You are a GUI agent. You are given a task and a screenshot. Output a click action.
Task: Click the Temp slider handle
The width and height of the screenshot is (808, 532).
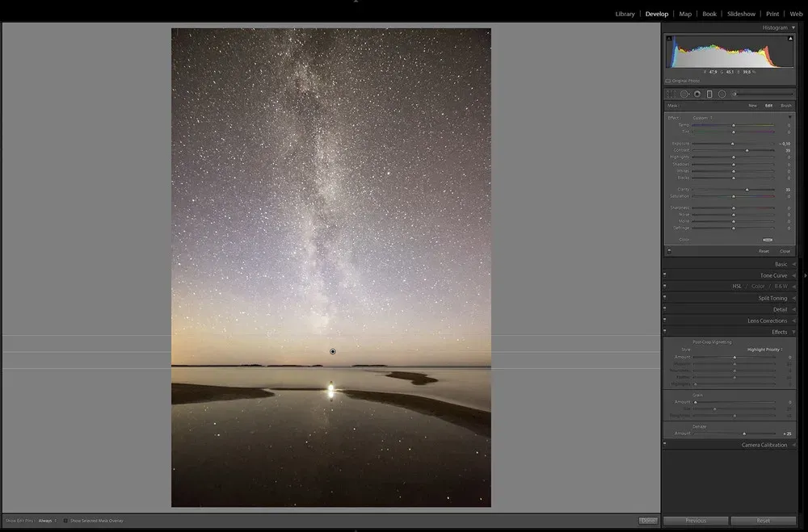coord(734,125)
